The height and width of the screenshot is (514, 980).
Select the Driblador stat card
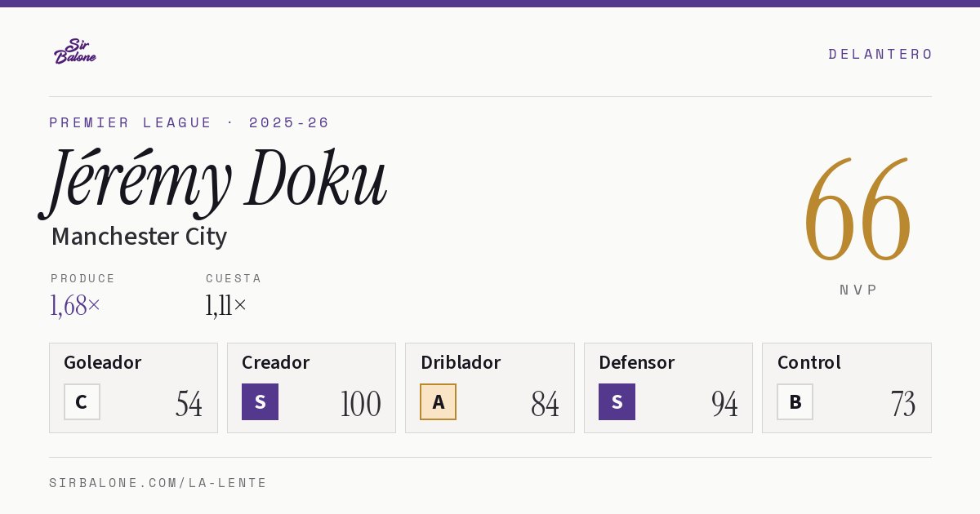(490, 388)
